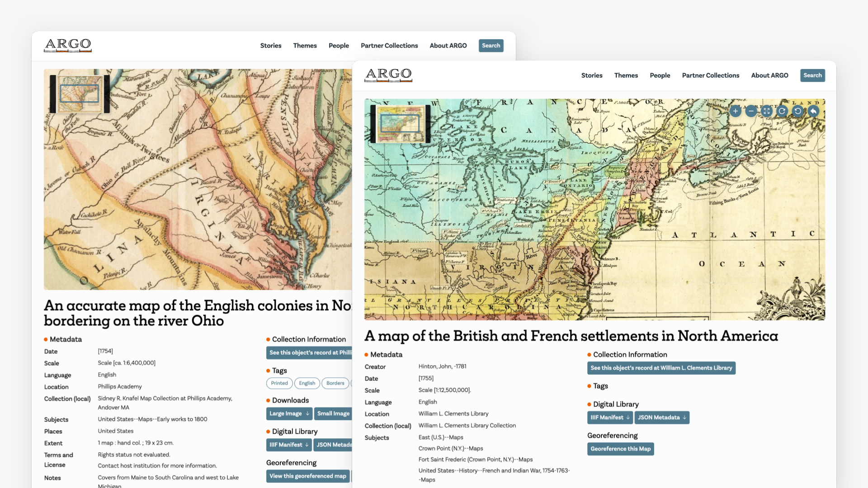This screenshot has width=868, height=488.
Task: Click the ARGO logo in the front window
Action: coord(388,75)
